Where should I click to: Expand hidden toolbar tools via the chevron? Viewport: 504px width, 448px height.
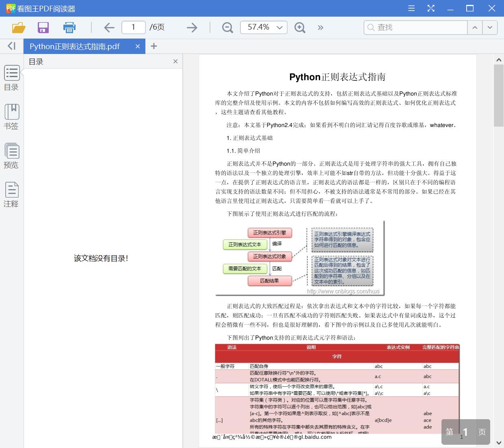tap(320, 27)
